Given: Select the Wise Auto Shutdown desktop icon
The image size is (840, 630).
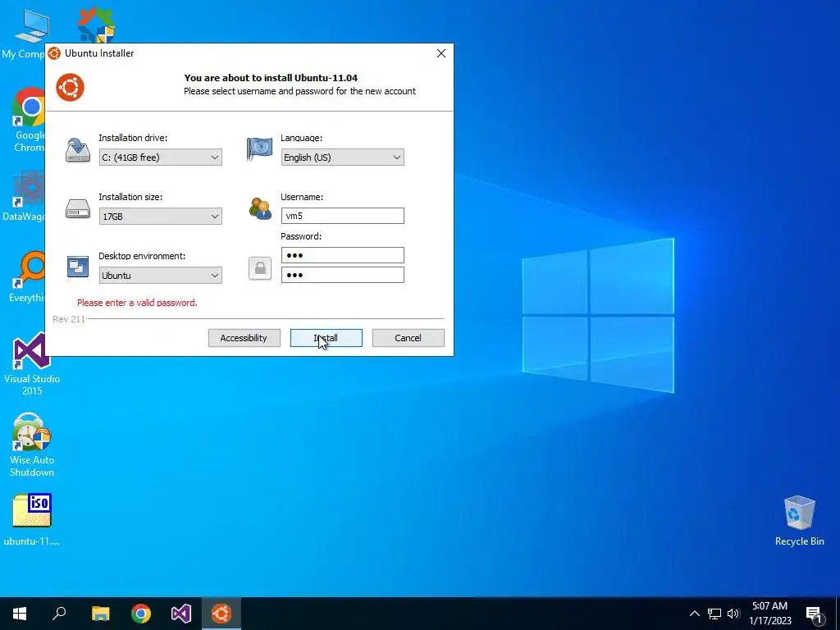Looking at the screenshot, I should coord(32,445).
